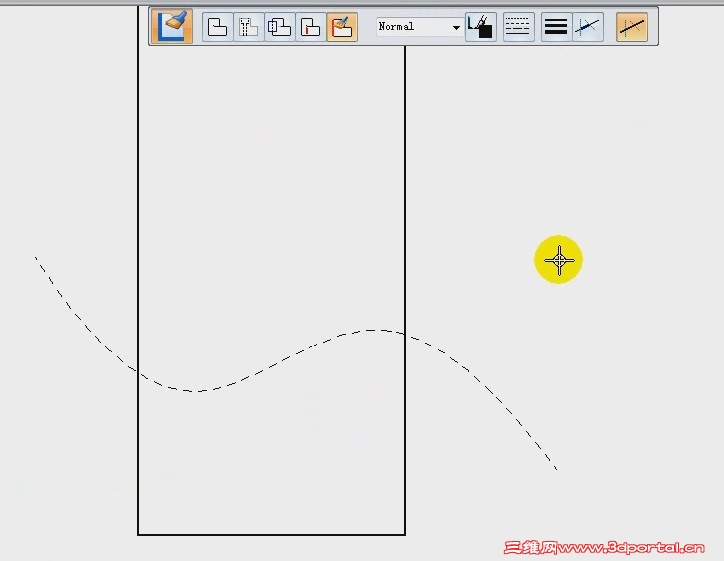
Task: Select the visible edges style icon
Action: pyautogui.click(x=217, y=27)
